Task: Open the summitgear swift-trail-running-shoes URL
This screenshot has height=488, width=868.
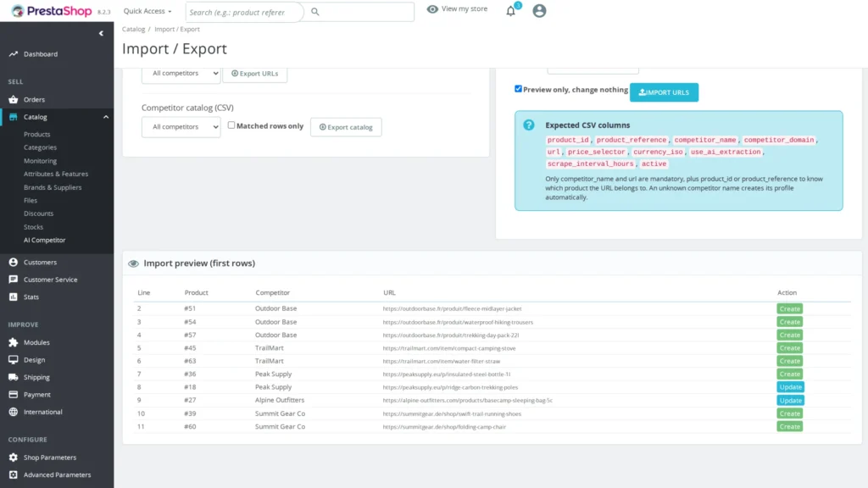Action: point(452,413)
